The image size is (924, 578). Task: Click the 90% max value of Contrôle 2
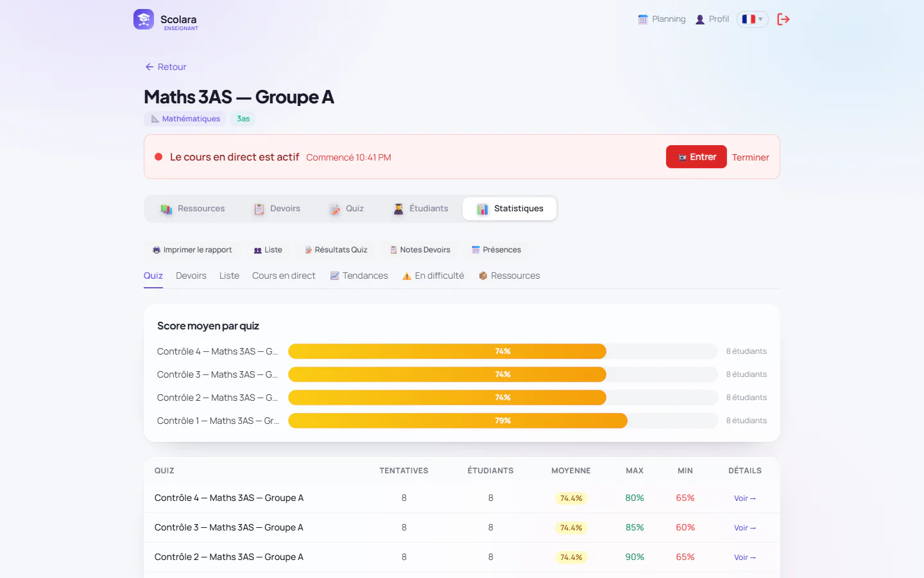click(x=635, y=557)
